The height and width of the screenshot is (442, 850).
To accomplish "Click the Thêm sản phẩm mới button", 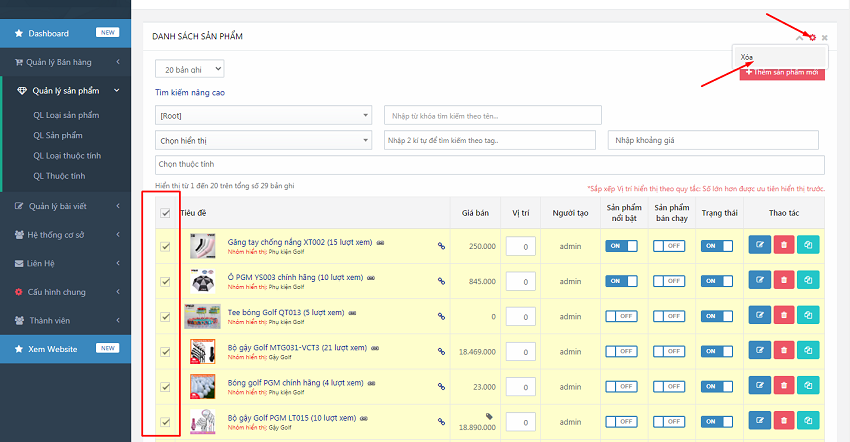I will 782,73.
